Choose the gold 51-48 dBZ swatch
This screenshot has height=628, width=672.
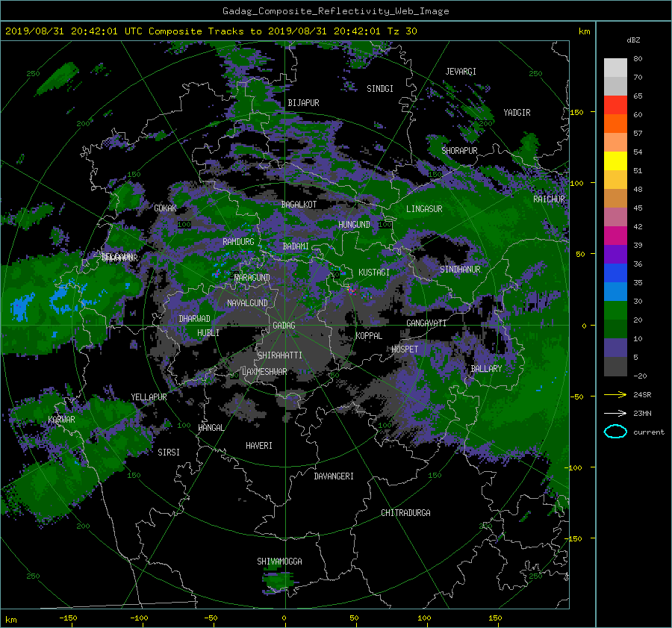pyautogui.click(x=615, y=180)
